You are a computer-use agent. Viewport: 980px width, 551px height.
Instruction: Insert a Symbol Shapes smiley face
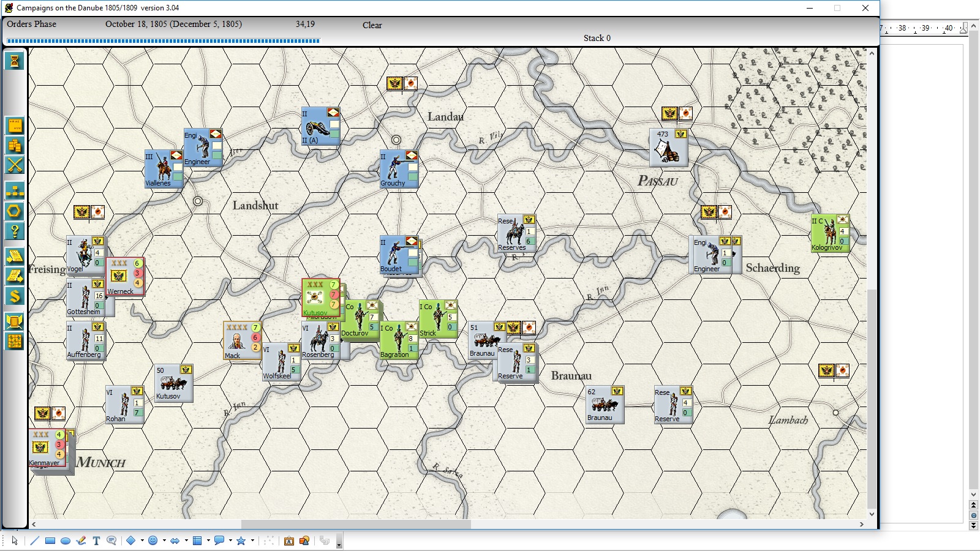[x=153, y=541]
